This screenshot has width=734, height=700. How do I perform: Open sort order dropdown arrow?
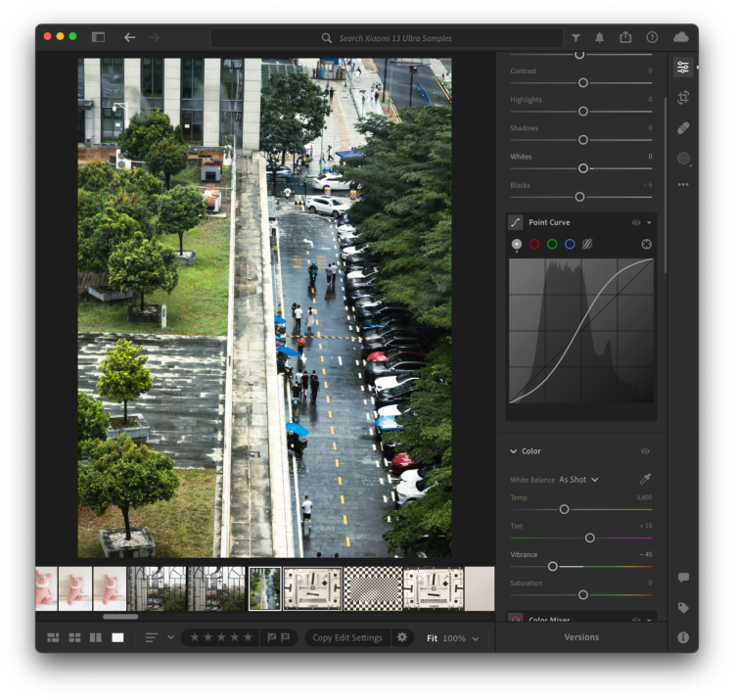(171, 637)
